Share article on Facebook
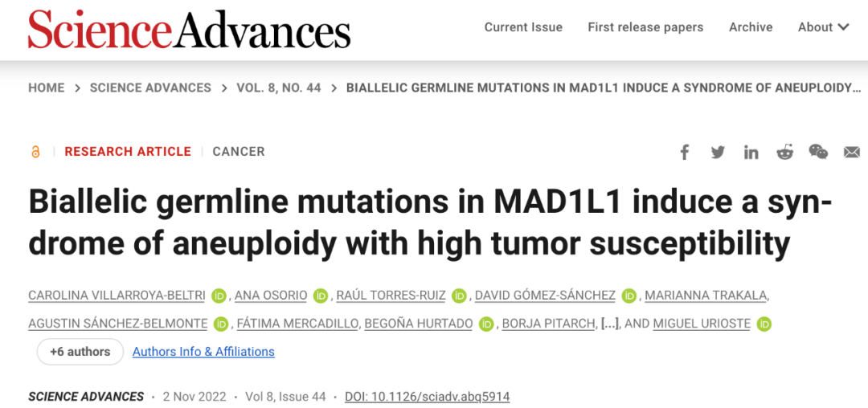868x408 pixels. point(685,152)
